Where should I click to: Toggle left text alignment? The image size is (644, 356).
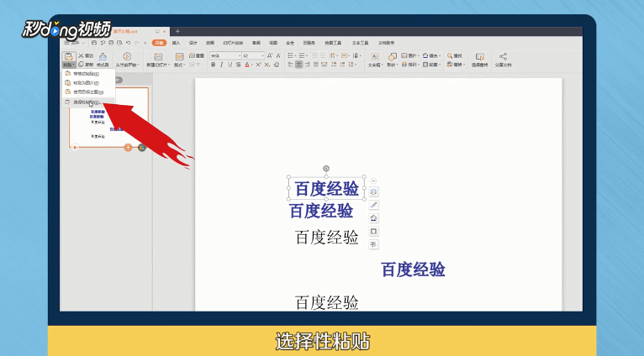(x=290, y=65)
